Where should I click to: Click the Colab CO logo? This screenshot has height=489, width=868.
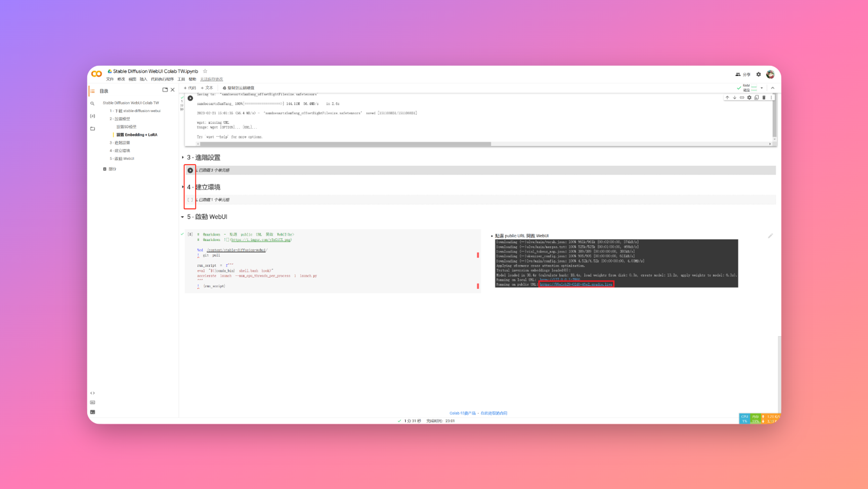[x=97, y=74]
